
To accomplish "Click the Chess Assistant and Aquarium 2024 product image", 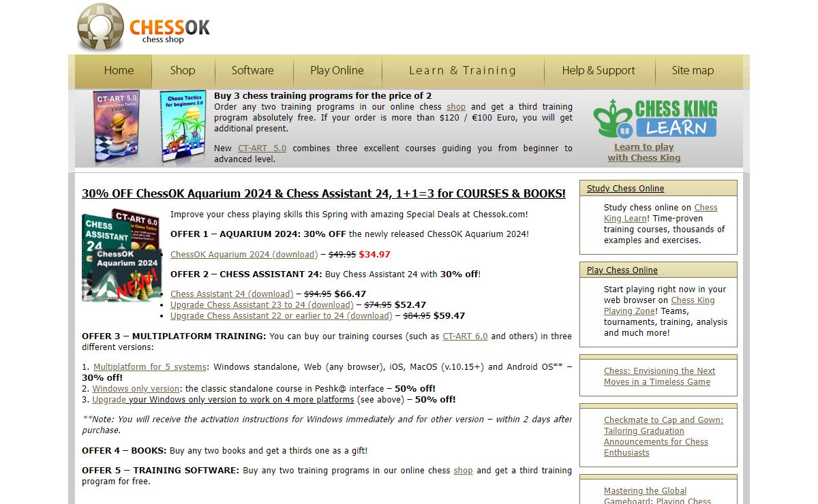I will pos(121,255).
